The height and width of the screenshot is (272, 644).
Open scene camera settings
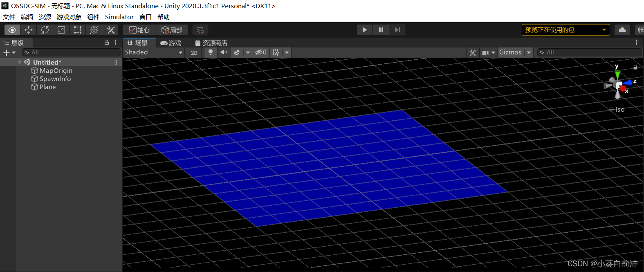(x=485, y=52)
